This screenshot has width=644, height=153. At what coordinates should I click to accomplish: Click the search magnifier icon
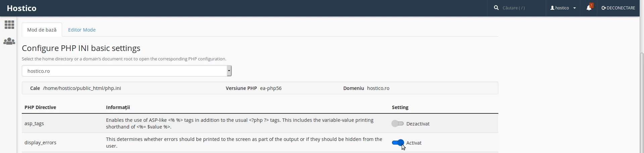click(x=496, y=8)
